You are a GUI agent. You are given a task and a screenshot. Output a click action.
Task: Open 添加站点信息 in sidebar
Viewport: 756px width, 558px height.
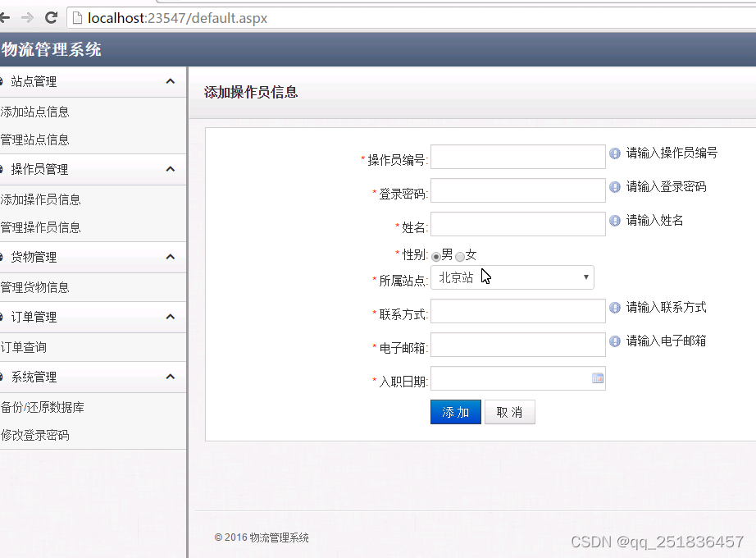tap(34, 112)
